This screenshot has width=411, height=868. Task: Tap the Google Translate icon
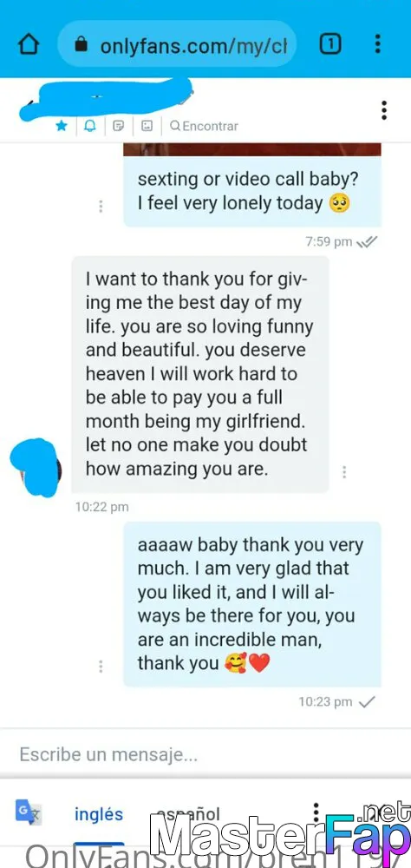[x=29, y=812]
